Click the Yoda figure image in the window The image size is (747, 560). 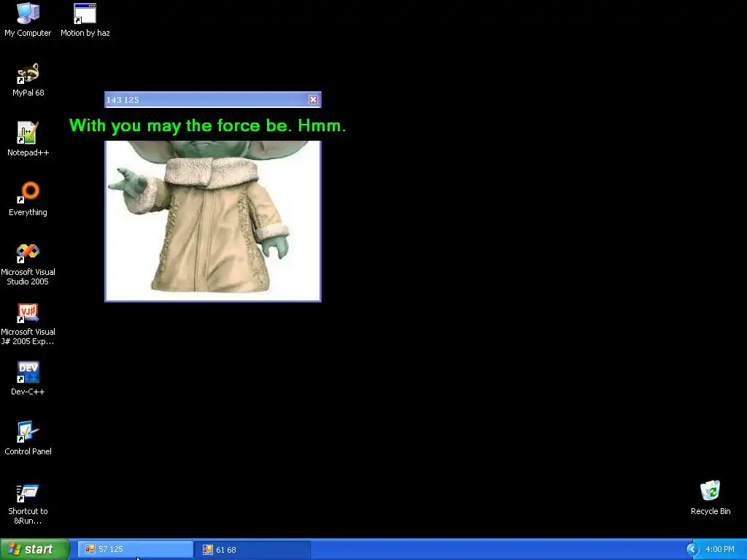(213, 221)
